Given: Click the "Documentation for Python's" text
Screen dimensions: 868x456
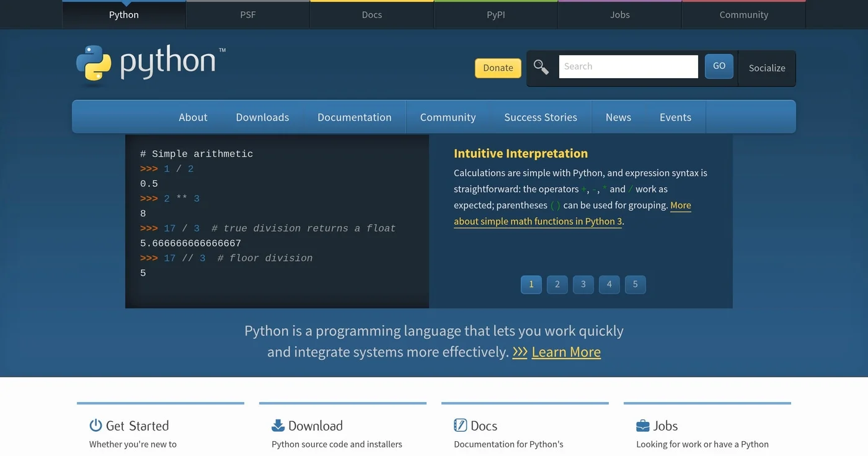Looking at the screenshot, I should pos(508,444).
